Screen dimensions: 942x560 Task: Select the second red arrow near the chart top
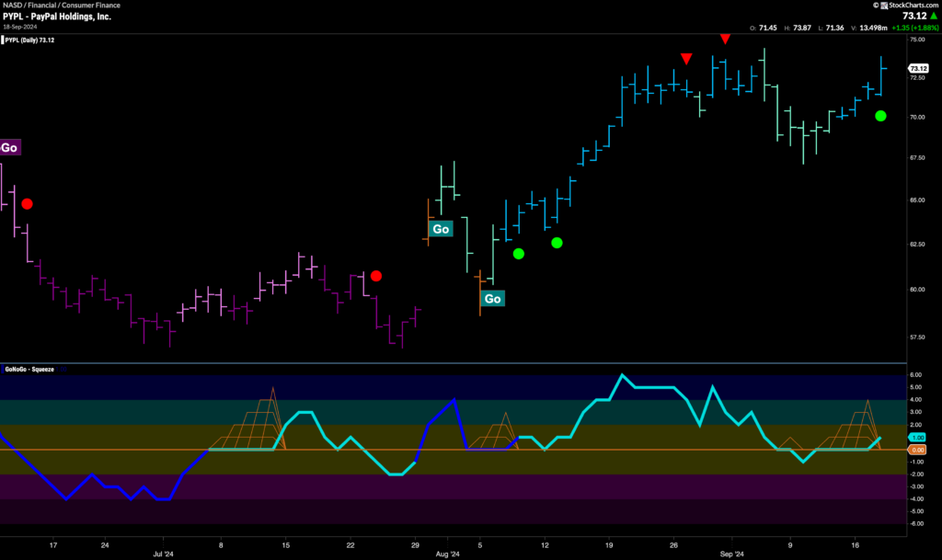tap(726, 39)
